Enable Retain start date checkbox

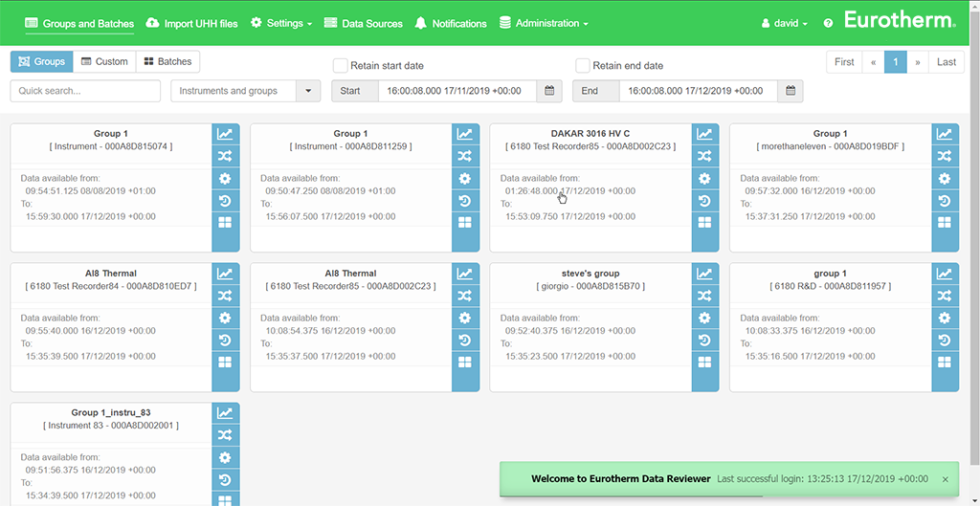(x=340, y=66)
